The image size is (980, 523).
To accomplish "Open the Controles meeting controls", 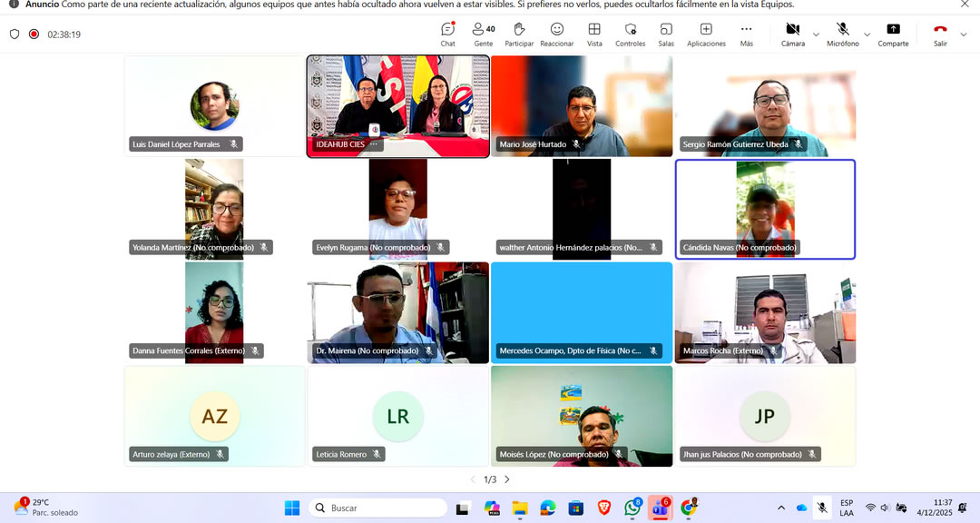I will click(x=630, y=34).
